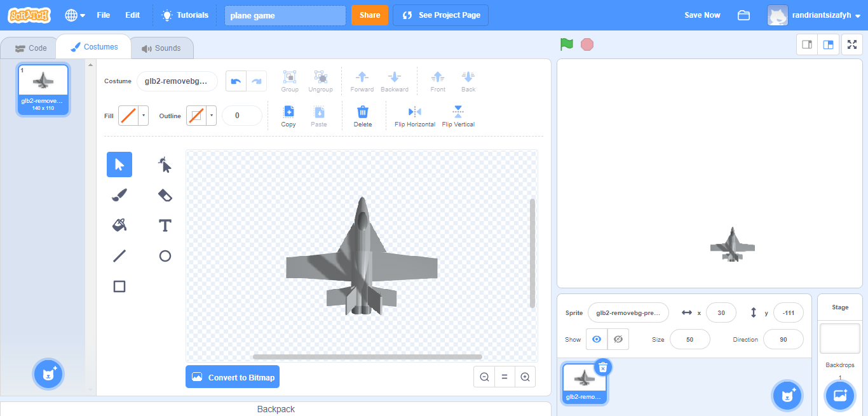Click the project title field
Image resolution: width=868 pixels, height=416 pixels.
coord(285,15)
